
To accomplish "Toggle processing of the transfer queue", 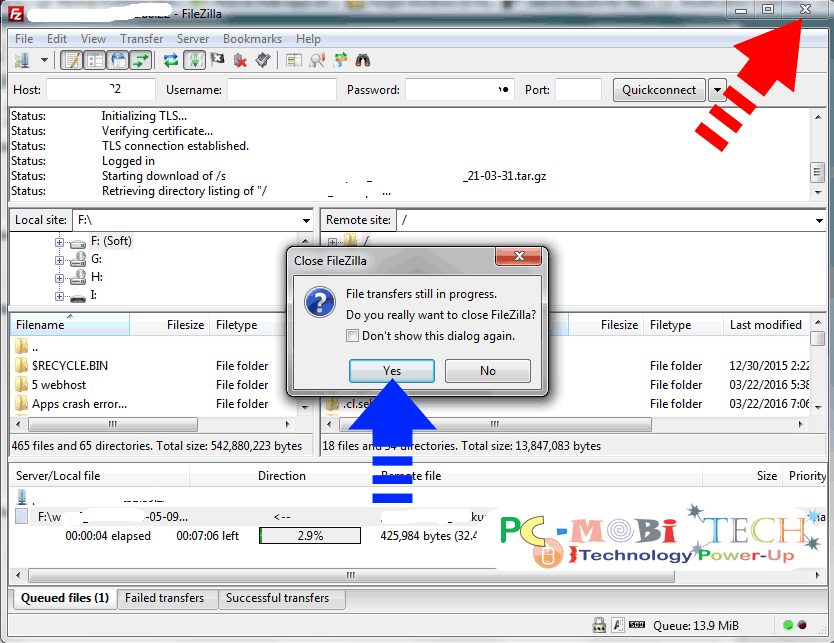I will (196, 60).
